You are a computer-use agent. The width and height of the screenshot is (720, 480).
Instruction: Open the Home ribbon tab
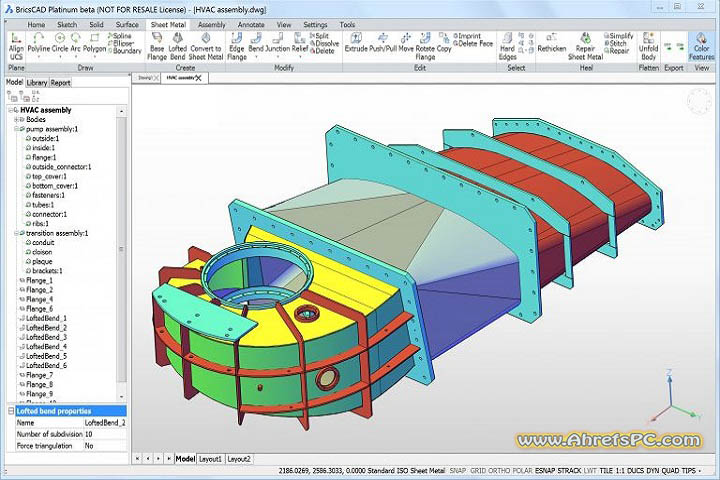tap(36, 24)
